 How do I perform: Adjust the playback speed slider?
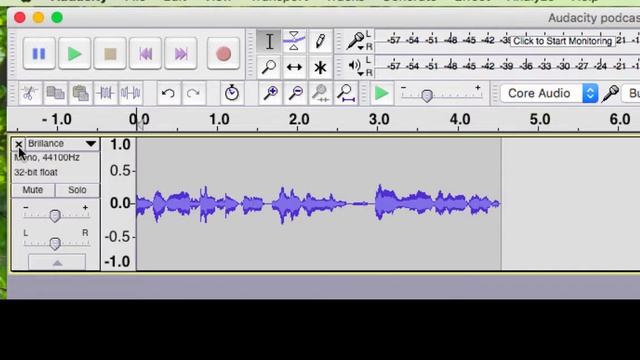coord(427,96)
